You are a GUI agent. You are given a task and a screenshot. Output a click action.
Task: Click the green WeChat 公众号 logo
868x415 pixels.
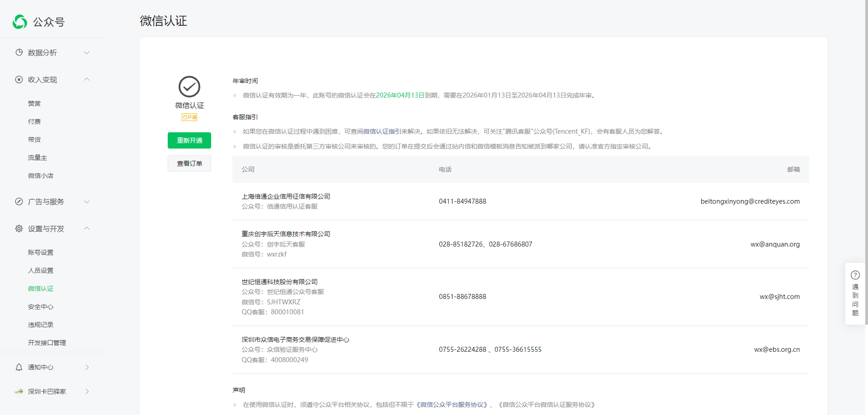click(20, 22)
